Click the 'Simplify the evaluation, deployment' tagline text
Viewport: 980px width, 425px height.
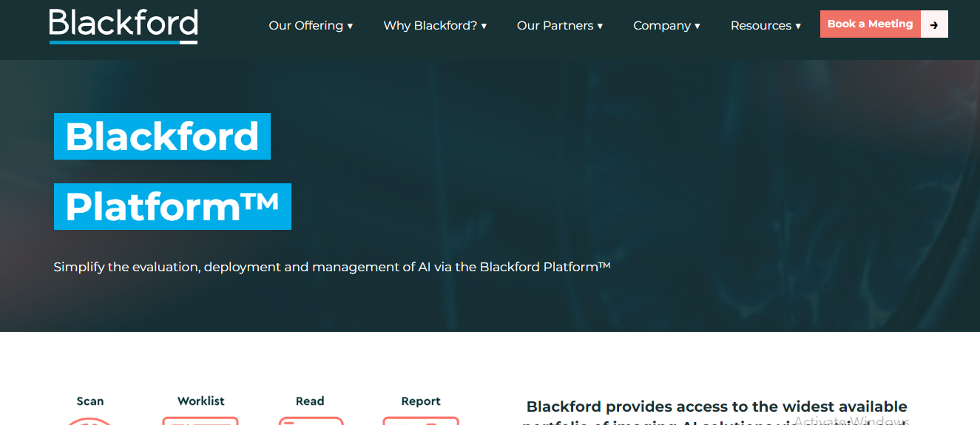coord(332,267)
